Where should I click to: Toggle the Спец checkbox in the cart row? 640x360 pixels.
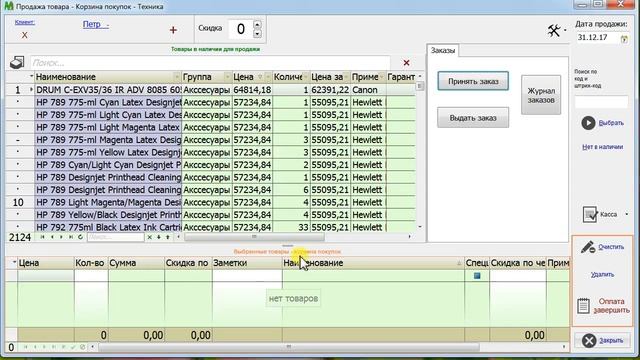pos(477,276)
